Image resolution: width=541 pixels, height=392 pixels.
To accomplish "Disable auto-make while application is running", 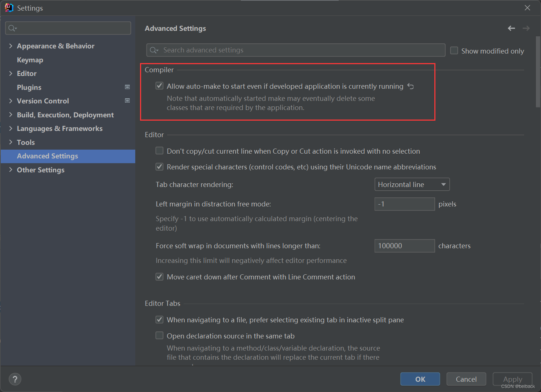I will click(x=159, y=86).
